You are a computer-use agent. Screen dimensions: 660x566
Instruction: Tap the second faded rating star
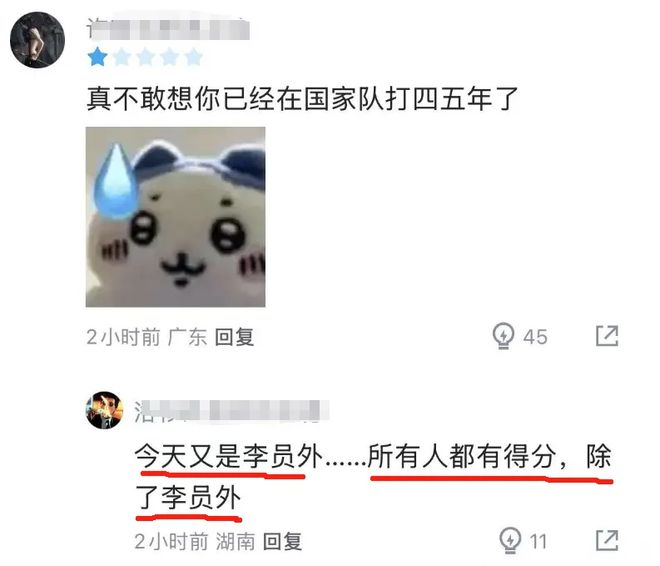click(122, 57)
